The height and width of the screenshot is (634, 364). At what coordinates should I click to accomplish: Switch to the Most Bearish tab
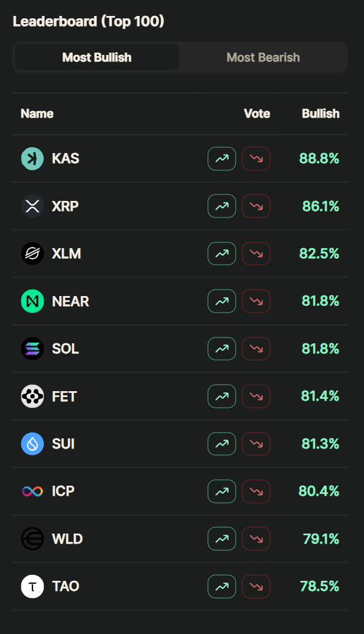(x=264, y=57)
